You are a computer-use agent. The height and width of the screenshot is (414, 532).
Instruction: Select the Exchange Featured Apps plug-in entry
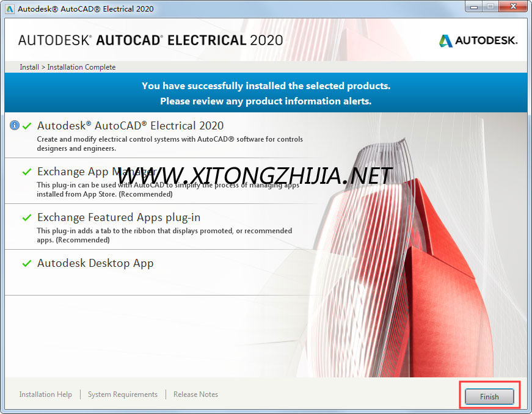[118, 217]
